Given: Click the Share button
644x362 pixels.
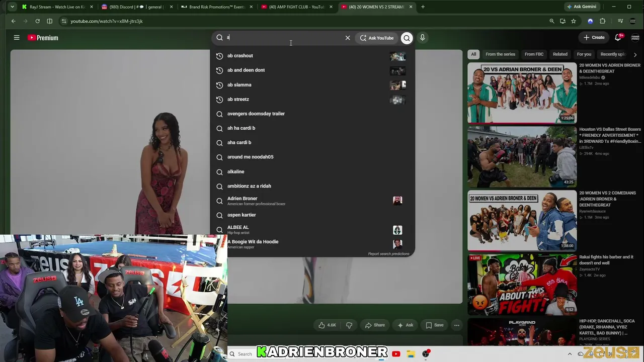Looking at the screenshot, I should point(375,325).
